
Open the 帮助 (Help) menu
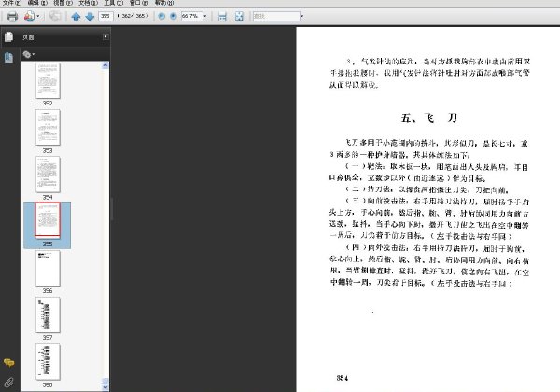click(164, 3)
